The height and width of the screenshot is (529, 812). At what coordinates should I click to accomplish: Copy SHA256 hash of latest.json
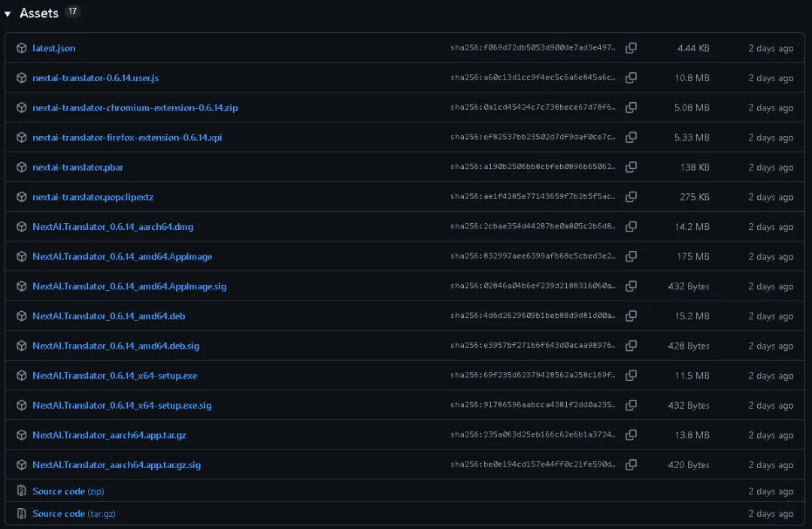[631, 48]
